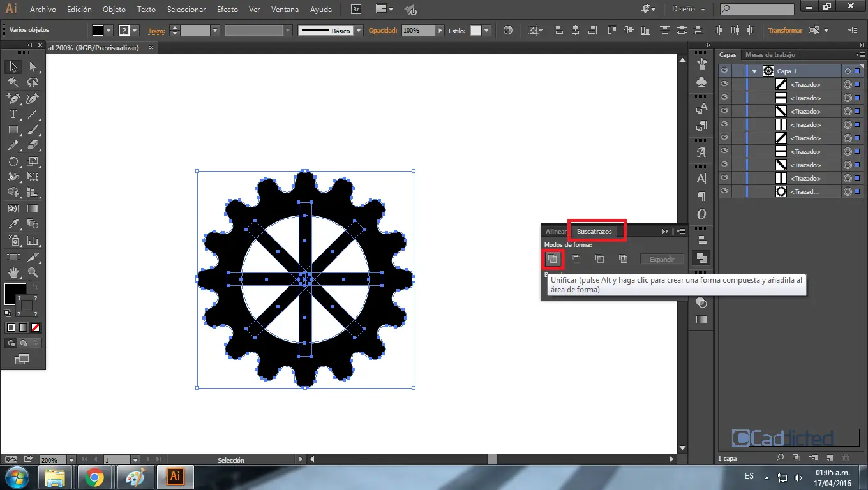The height and width of the screenshot is (490, 868).
Task: Open the Ventana menu
Action: [285, 10]
